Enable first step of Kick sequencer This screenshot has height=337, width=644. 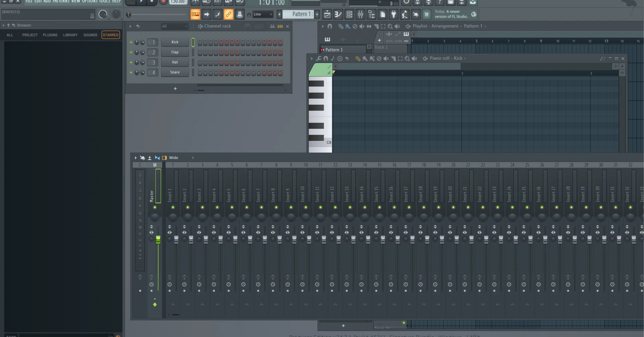click(200, 42)
